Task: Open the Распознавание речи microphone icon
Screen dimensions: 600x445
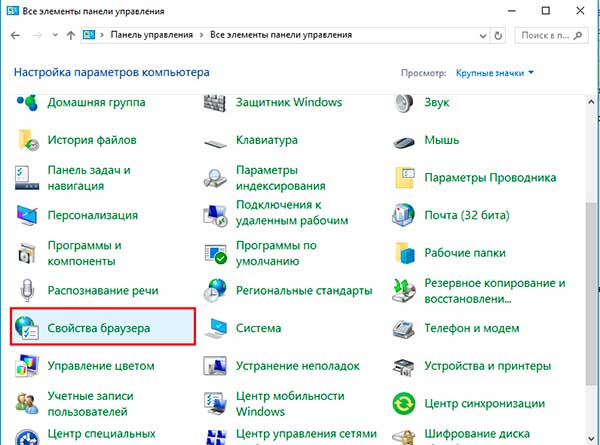Action: pyautogui.click(x=27, y=290)
